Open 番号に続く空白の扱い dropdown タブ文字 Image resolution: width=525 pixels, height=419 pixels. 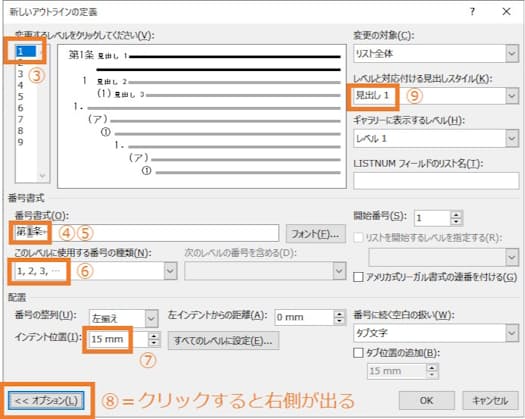[x=436, y=333]
